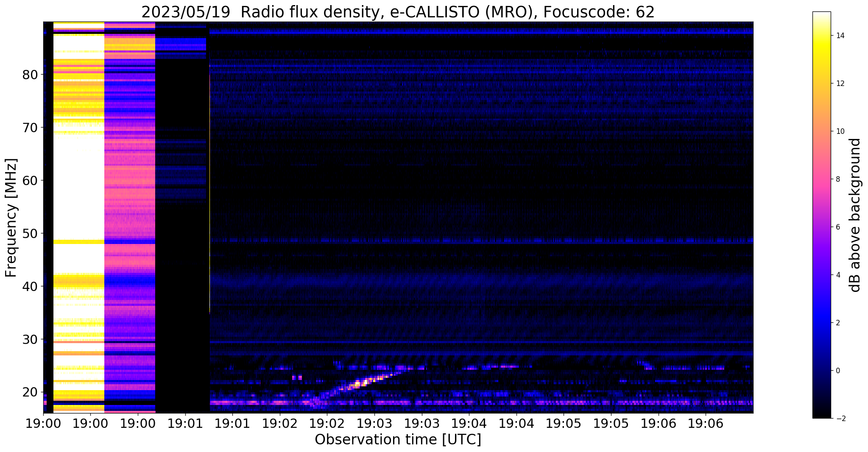Screen dimensions: 868x452
Task: Click the 70 tick on the frequency axis
Action: pyautogui.click(x=31, y=128)
